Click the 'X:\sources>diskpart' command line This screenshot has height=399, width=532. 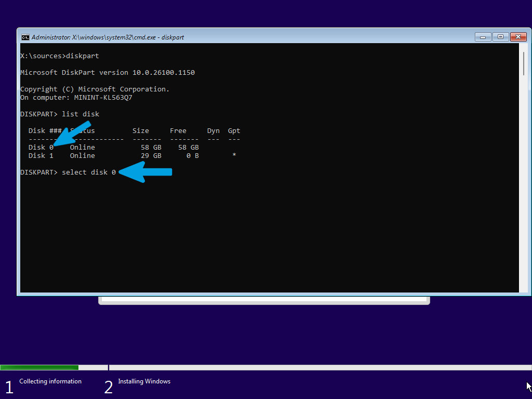[60, 56]
